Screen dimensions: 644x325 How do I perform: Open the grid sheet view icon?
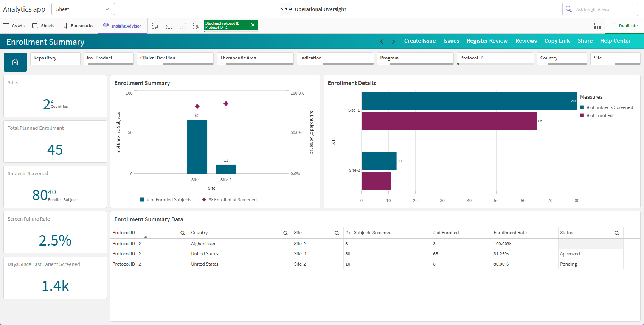pos(597,26)
